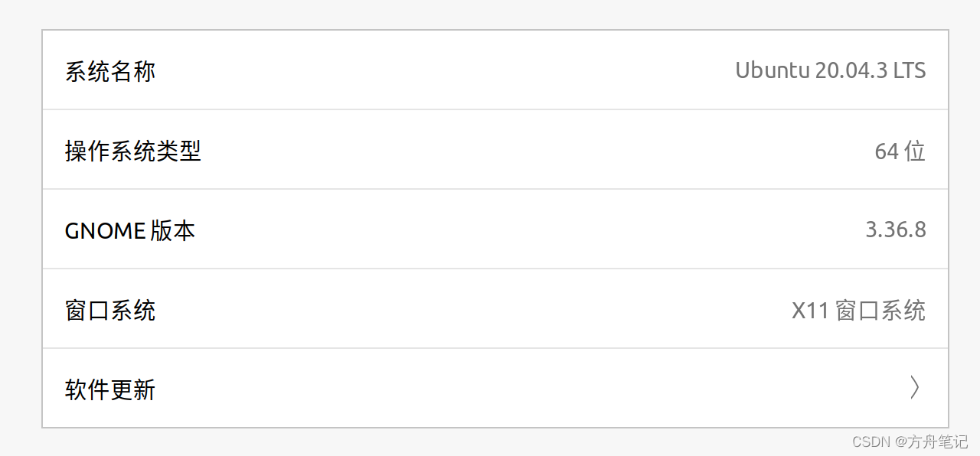980x456 pixels.
Task: Click empty middle of 软件更新 row
Action: click(x=490, y=389)
